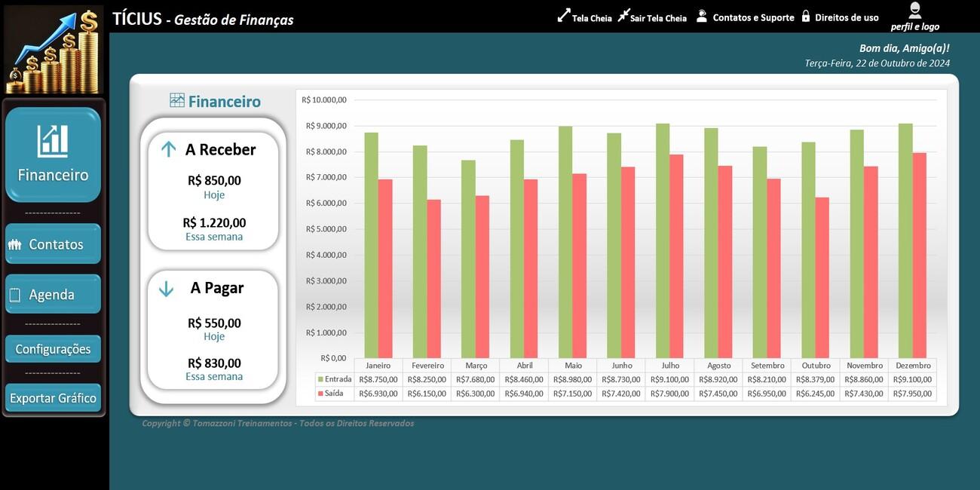Click the Contatos e Suporte person icon

coord(701,16)
